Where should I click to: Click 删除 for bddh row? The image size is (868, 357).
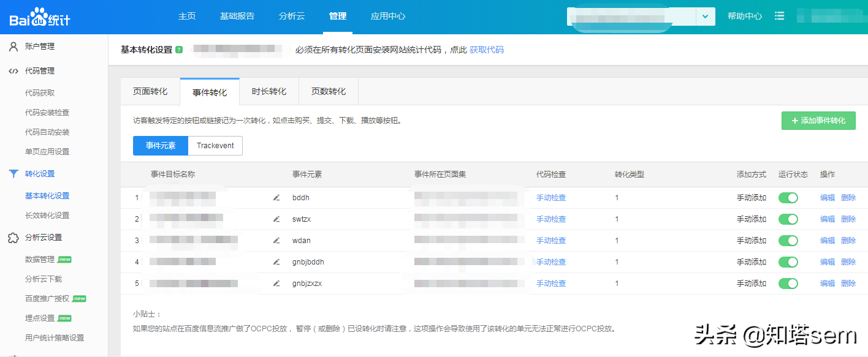click(x=848, y=198)
